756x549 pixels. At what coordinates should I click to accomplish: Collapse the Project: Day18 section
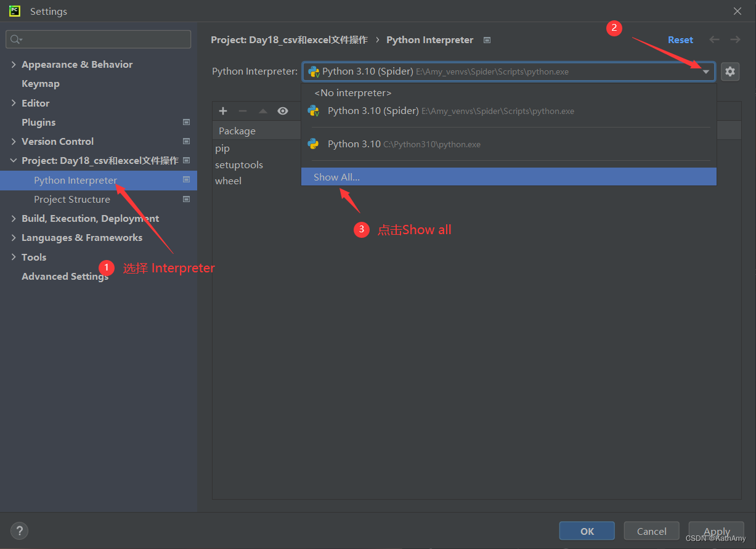pyautogui.click(x=14, y=160)
